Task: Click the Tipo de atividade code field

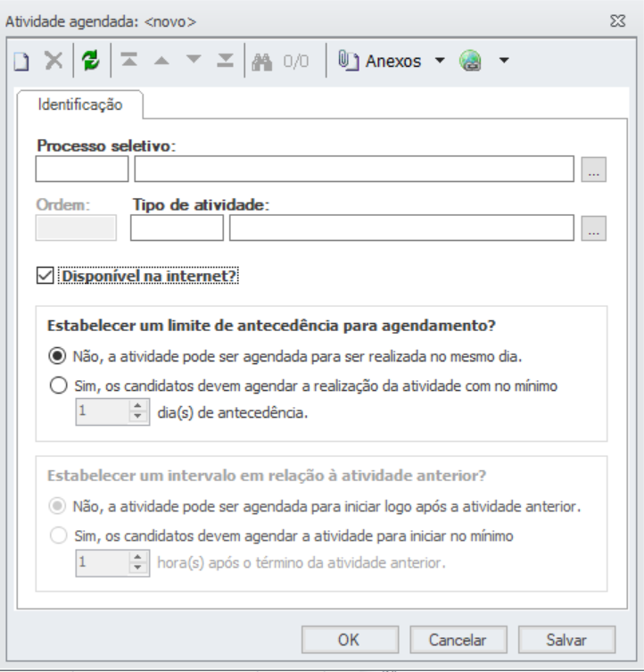Action: (x=177, y=228)
